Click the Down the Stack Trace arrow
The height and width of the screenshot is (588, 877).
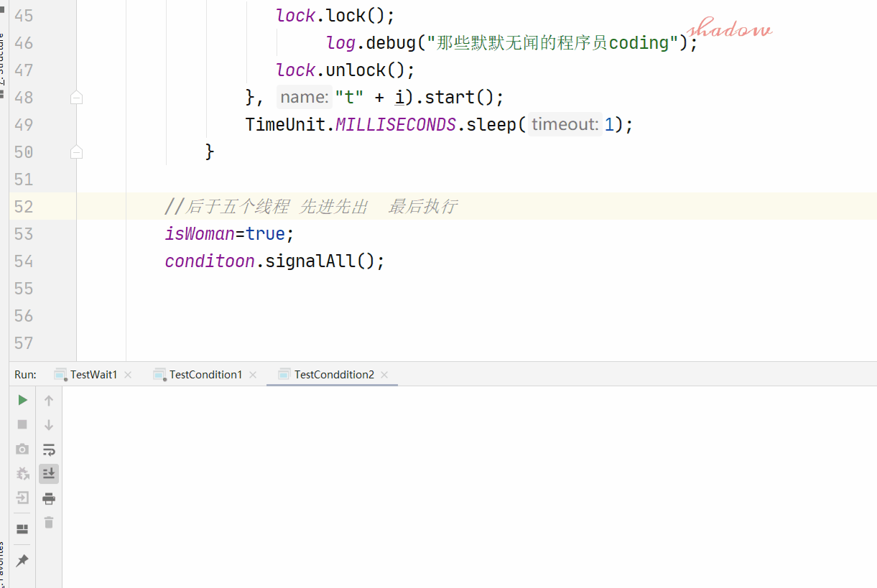(x=49, y=424)
